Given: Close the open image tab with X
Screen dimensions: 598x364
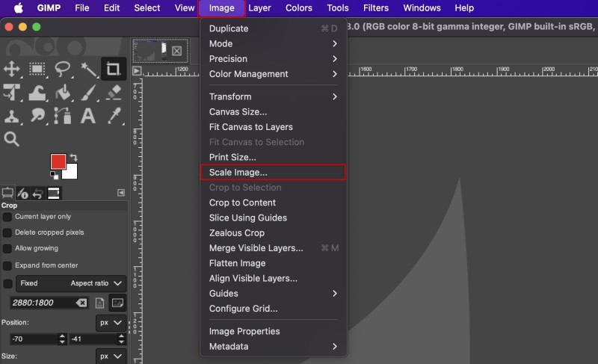Looking at the screenshot, I should 176,51.
